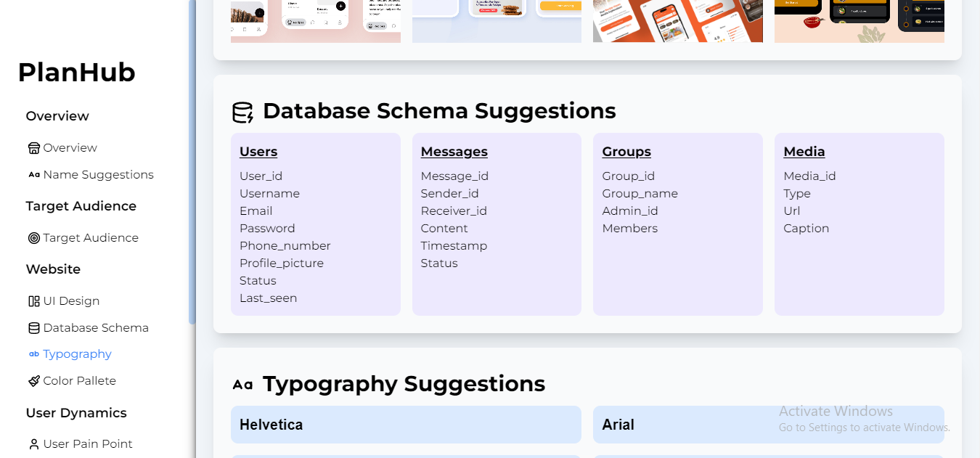
Task: Click the Sender_id field
Action: (x=449, y=194)
